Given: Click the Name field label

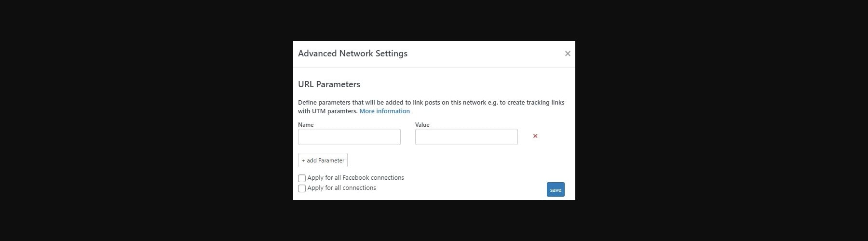Looking at the screenshot, I should pyautogui.click(x=306, y=125).
